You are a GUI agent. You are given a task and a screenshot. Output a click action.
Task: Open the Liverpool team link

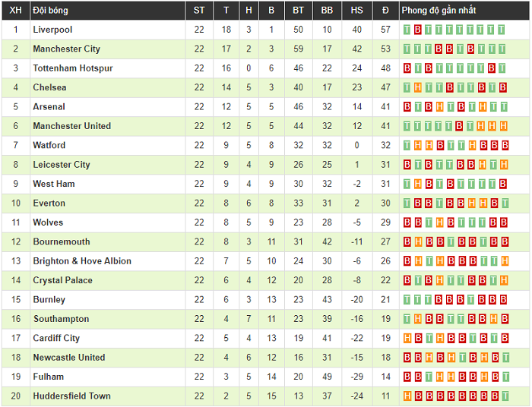[52, 30]
